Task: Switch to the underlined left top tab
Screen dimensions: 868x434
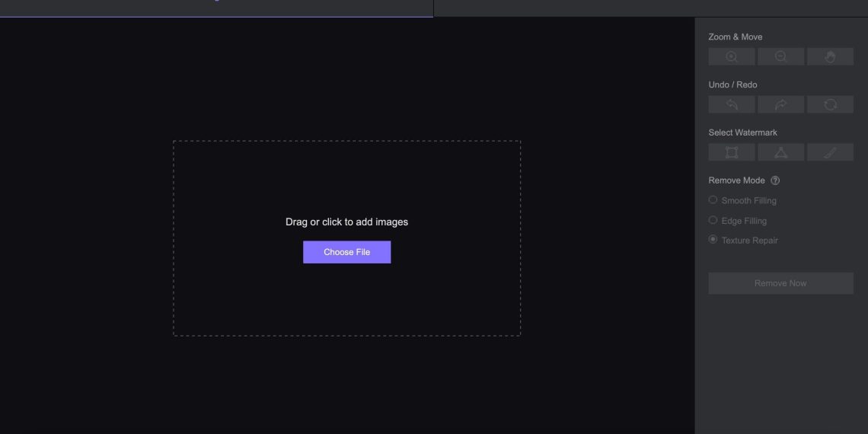Action: coord(216,8)
